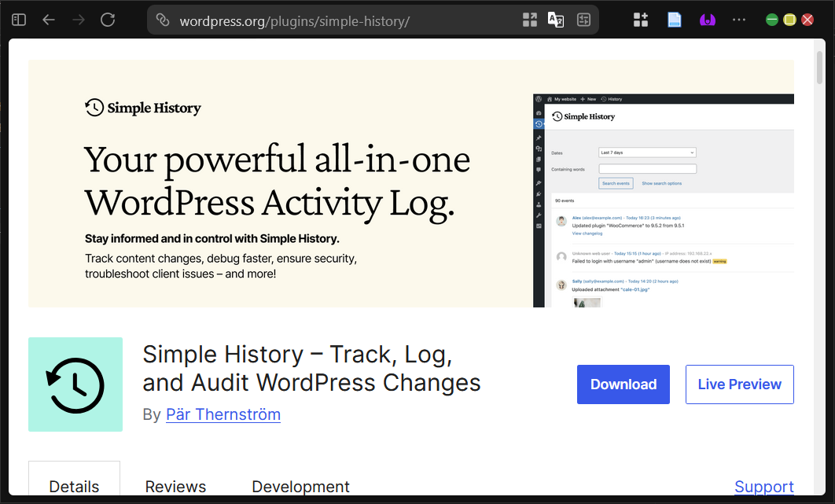Viewport: 835px width, 504px height.
Task: Click the purple extension icon
Action: [x=707, y=20]
